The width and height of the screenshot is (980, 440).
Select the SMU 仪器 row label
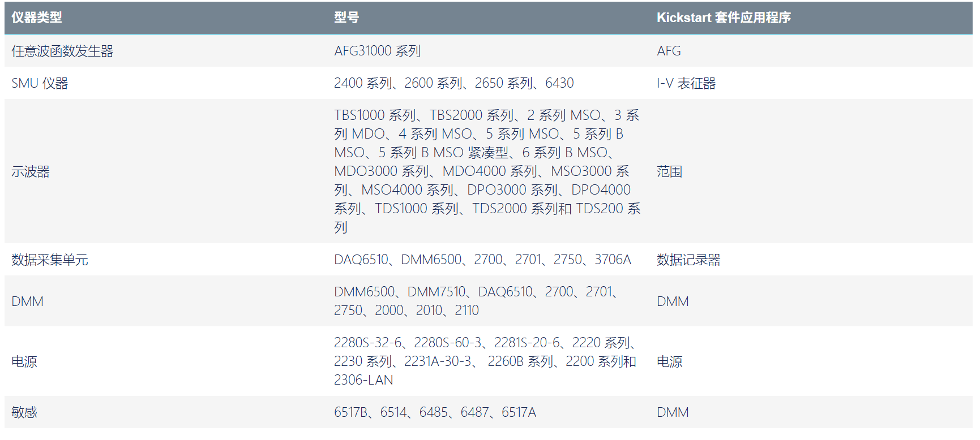[40, 83]
